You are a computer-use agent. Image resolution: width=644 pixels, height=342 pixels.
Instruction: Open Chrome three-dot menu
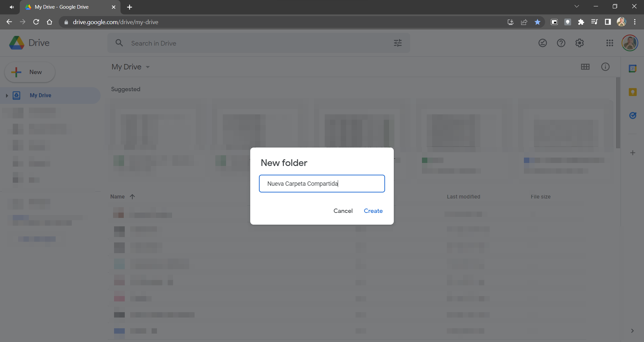[635, 22]
